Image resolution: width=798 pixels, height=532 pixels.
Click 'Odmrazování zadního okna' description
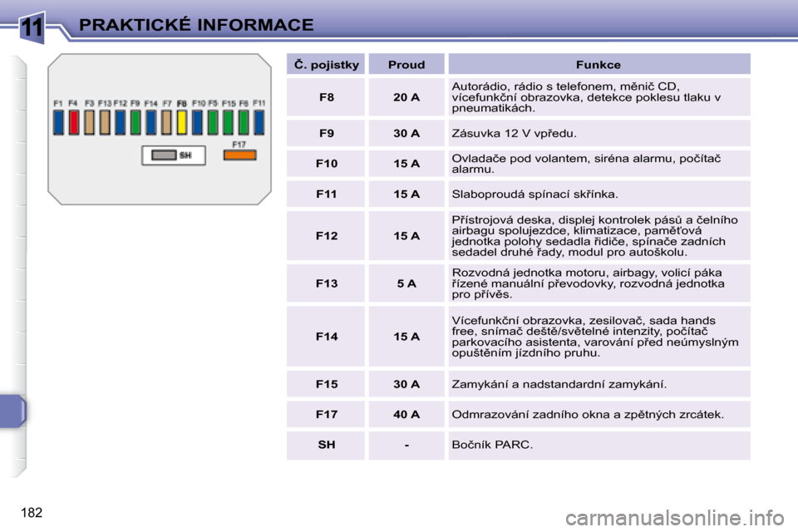click(x=588, y=415)
